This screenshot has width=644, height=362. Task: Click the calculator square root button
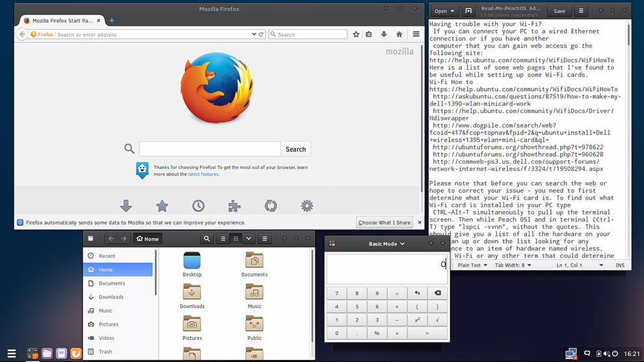[437, 320]
